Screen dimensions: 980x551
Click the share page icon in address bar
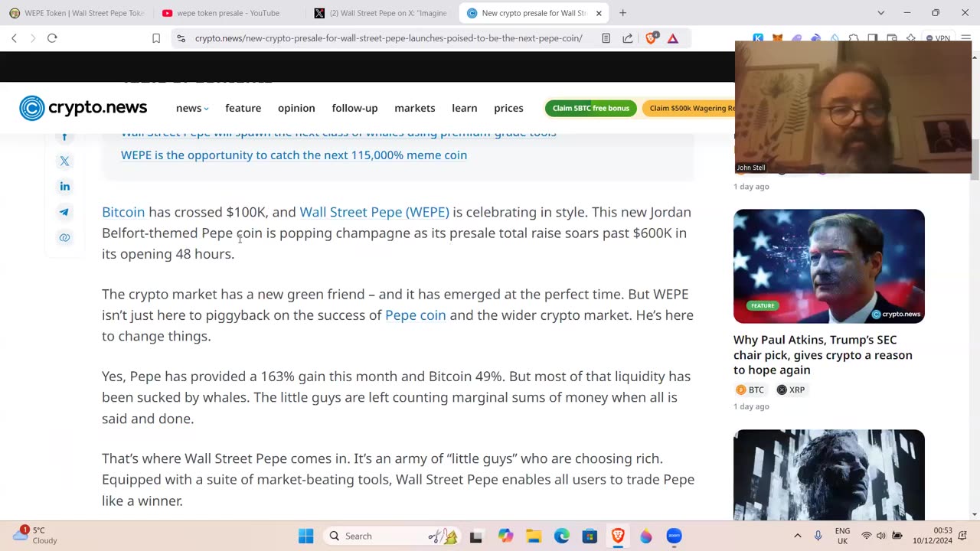(628, 38)
